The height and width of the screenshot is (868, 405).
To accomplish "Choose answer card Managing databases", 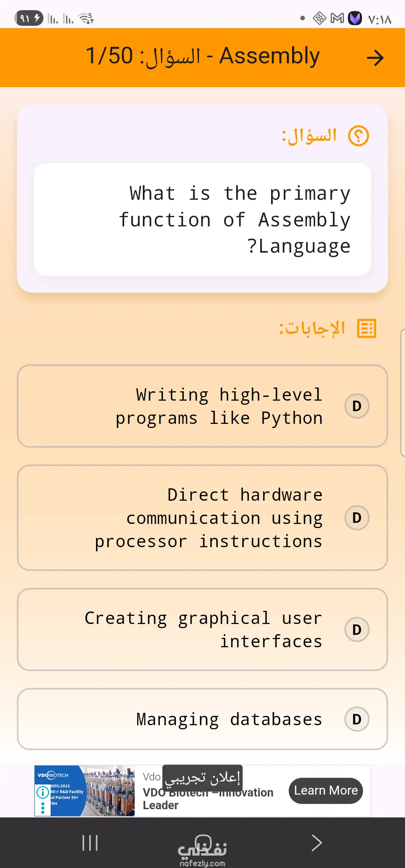I will 202,719.
